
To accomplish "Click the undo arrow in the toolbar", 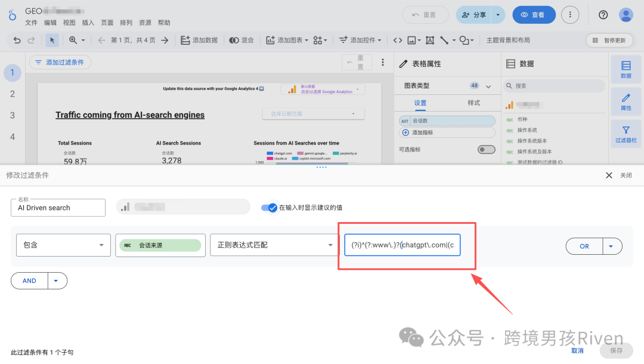I will [17, 40].
